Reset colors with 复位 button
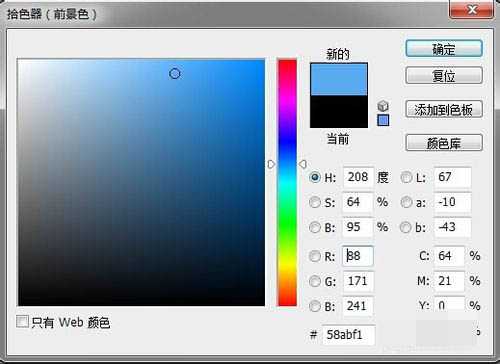Image resolution: width=500 pixels, height=364 pixels. [x=444, y=75]
